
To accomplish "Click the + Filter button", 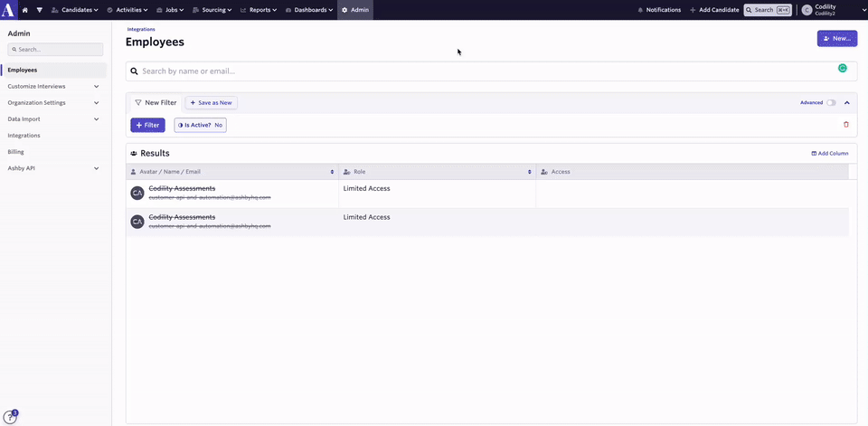I will (147, 125).
